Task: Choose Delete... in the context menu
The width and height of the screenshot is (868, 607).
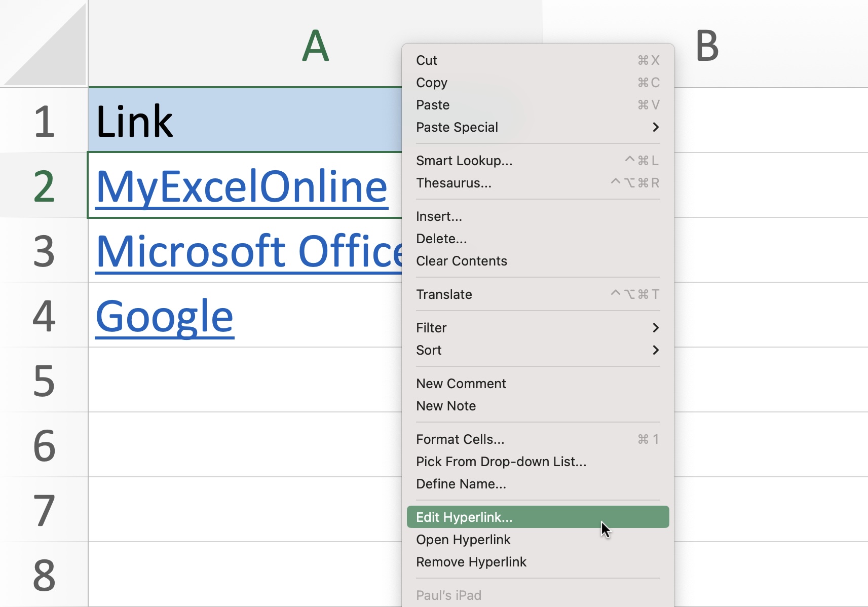Action: [538, 239]
